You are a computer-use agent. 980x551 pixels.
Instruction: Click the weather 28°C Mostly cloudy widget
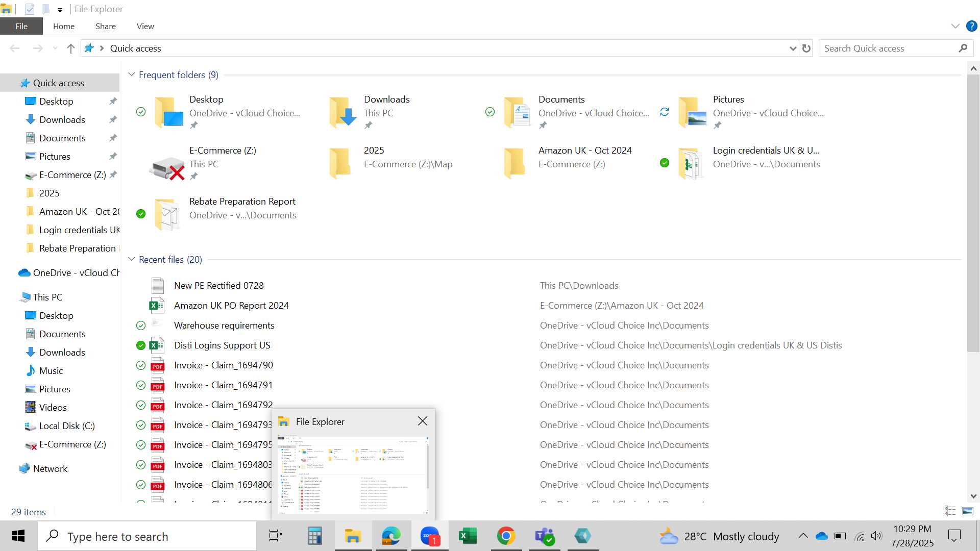click(719, 536)
